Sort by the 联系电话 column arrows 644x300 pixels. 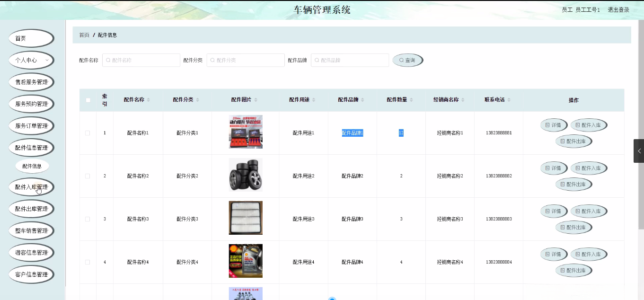pyautogui.click(x=509, y=100)
